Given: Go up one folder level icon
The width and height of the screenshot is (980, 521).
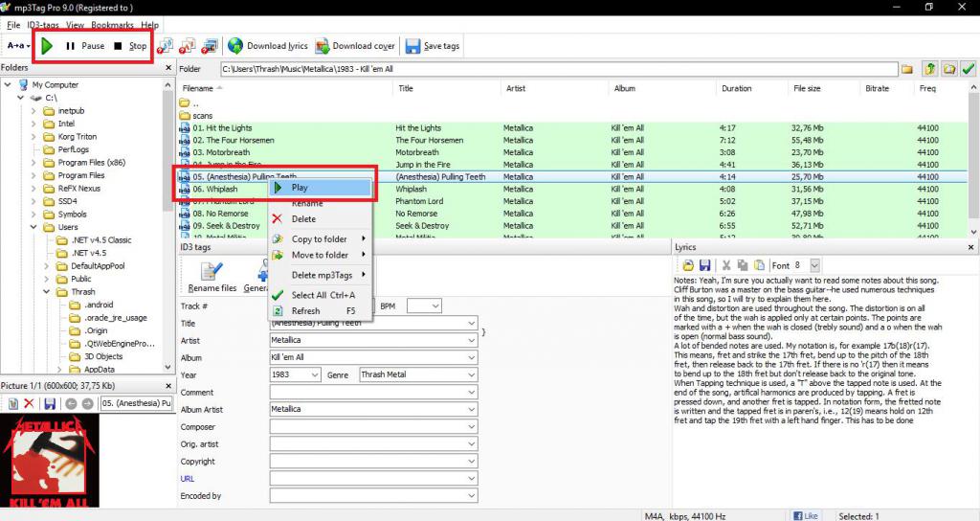Looking at the screenshot, I should coord(930,69).
